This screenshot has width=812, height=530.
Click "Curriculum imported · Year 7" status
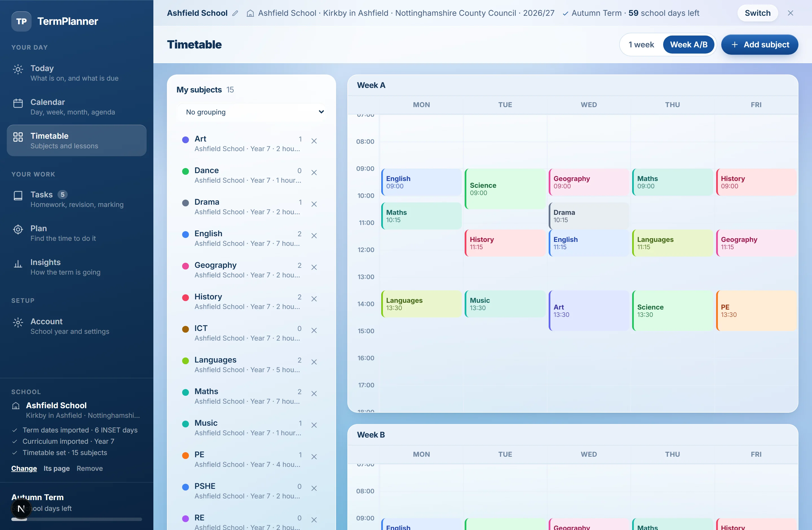(x=68, y=441)
